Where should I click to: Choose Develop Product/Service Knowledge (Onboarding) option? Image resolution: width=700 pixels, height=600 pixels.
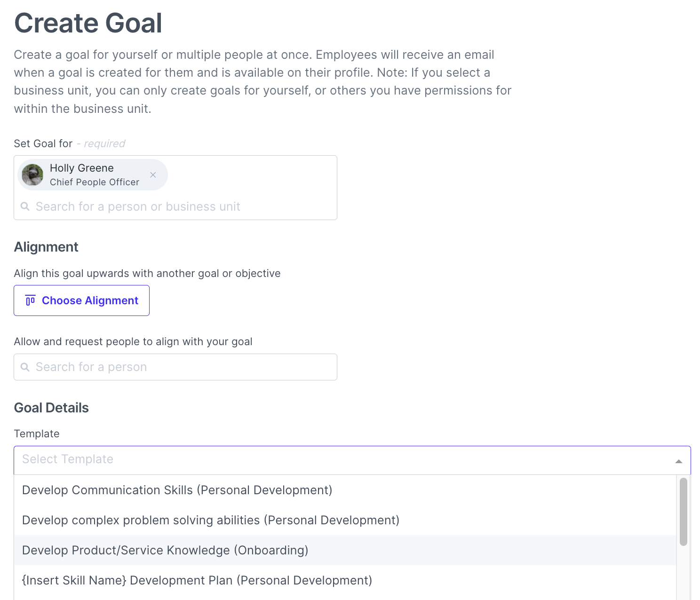pyautogui.click(x=165, y=550)
